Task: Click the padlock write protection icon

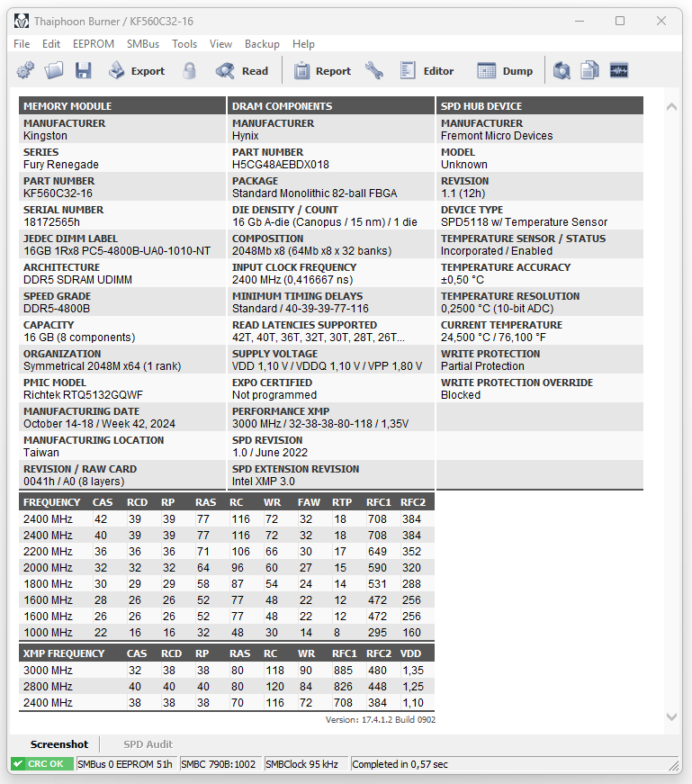Action: tap(190, 70)
